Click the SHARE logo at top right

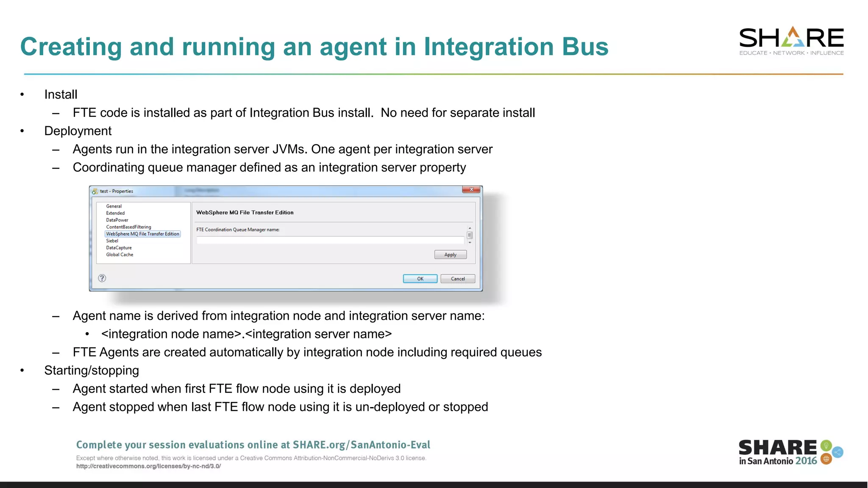[x=791, y=41]
